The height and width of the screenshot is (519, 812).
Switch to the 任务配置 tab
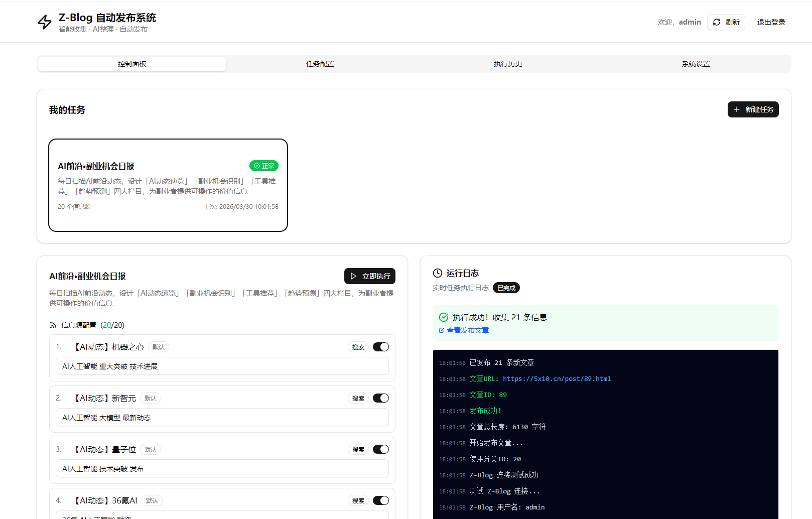[320, 64]
